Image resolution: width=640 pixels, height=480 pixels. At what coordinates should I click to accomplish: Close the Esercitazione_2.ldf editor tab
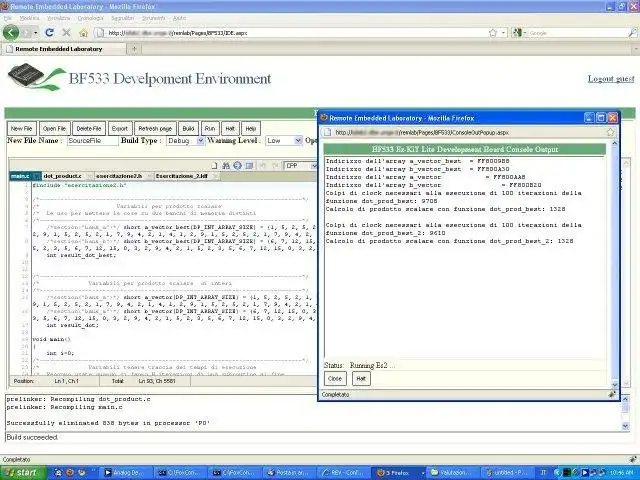(x=216, y=176)
